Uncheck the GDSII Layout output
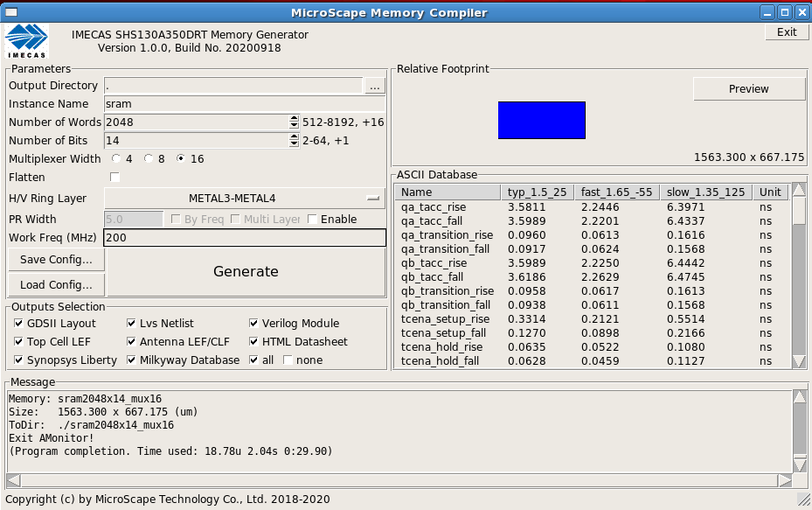Image resolution: width=812 pixels, height=510 pixels. pyautogui.click(x=19, y=324)
